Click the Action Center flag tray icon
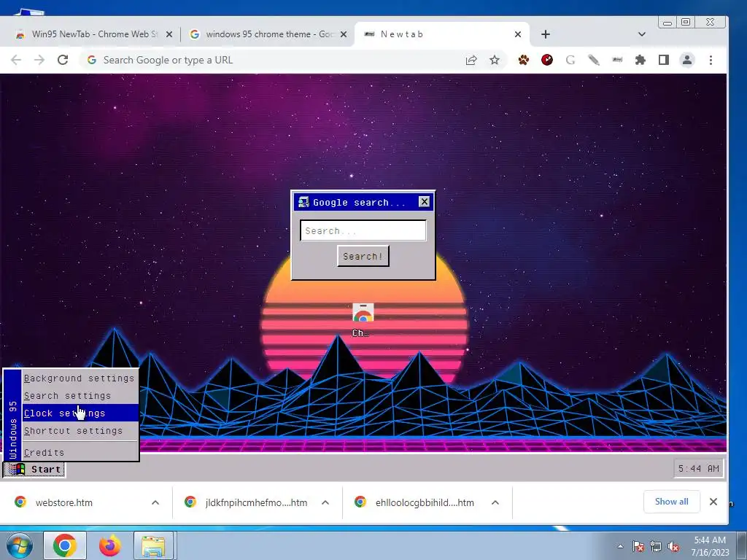This screenshot has height=560, width=747. 638,546
